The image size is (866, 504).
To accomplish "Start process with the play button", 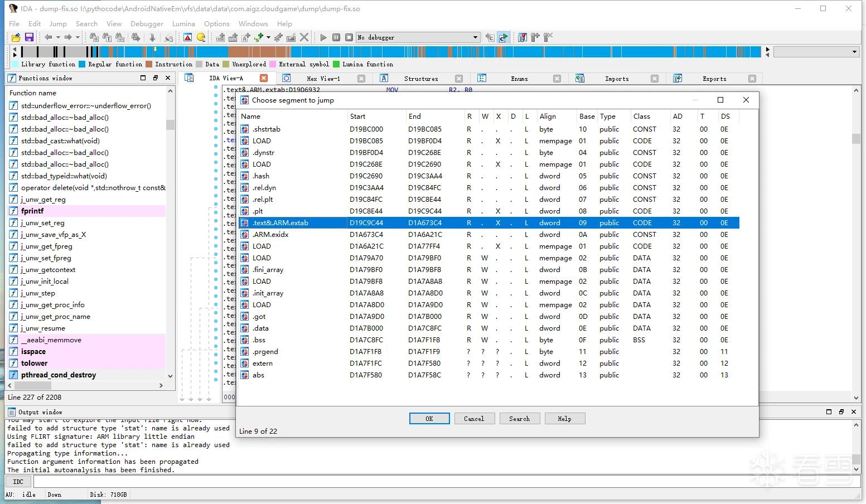I will [x=323, y=37].
